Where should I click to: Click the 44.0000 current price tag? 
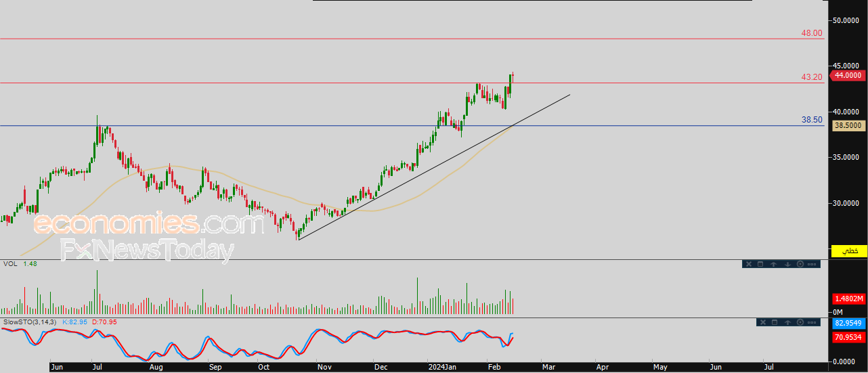click(x=848, y=76)
